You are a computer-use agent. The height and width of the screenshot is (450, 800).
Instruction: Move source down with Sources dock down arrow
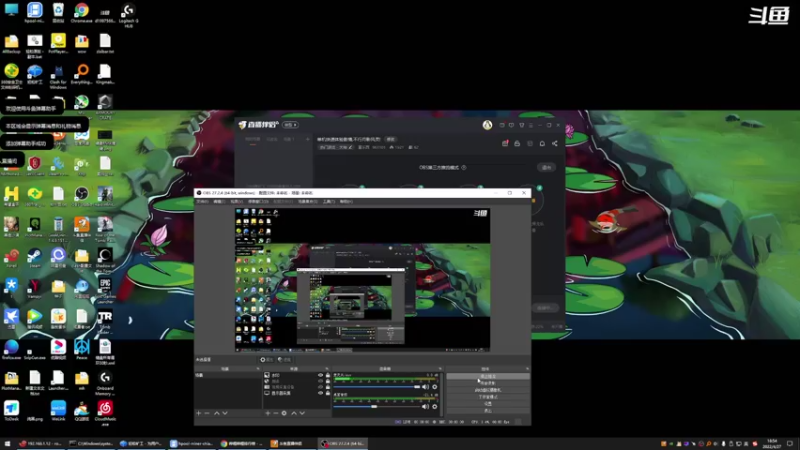303,413
